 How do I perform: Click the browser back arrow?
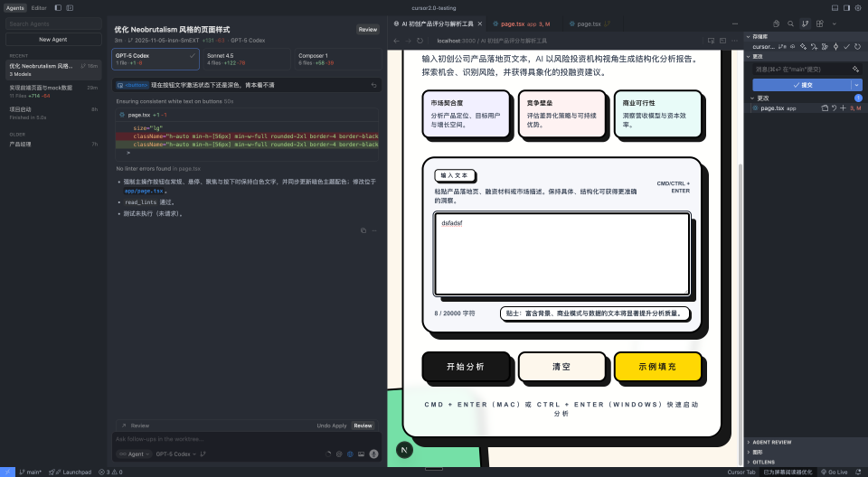click(396, 41)
